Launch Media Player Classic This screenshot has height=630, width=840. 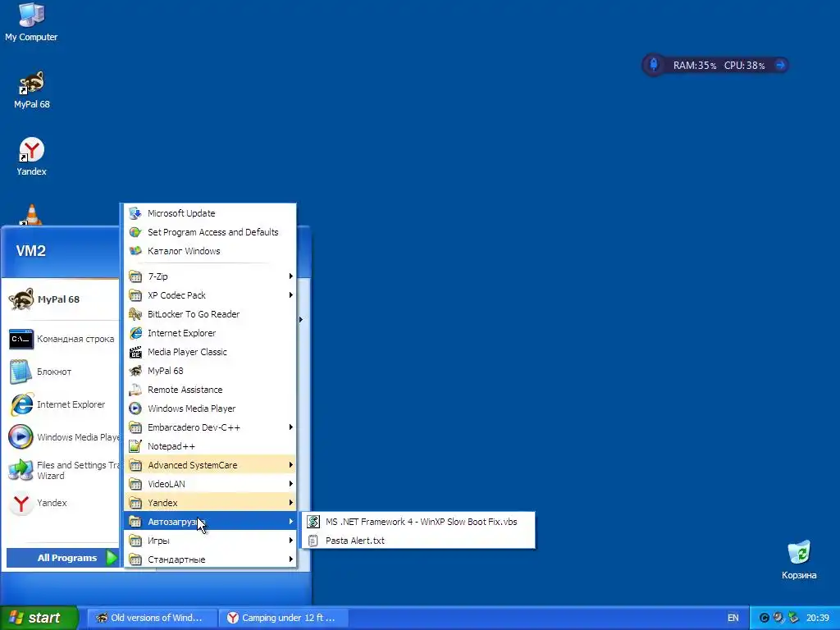tap(210, 352)
